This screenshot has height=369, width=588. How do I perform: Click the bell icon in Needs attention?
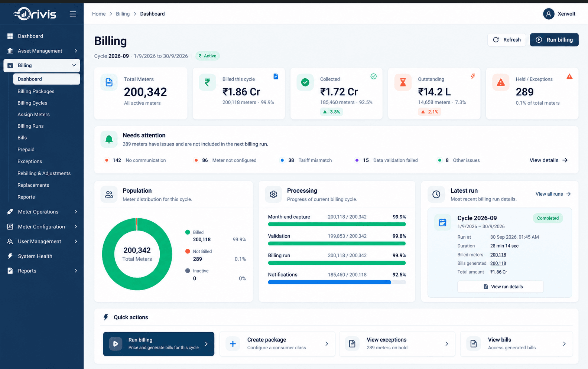point(109,139)
